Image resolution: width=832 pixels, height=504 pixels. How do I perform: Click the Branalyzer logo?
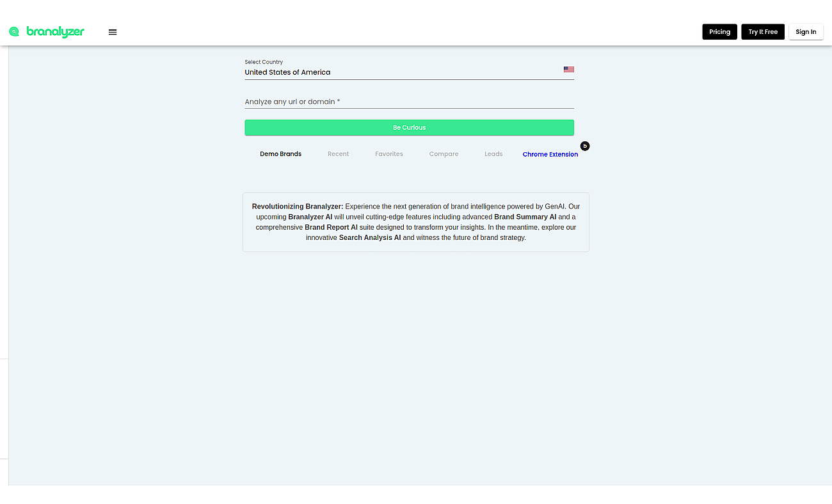point(47,32)
